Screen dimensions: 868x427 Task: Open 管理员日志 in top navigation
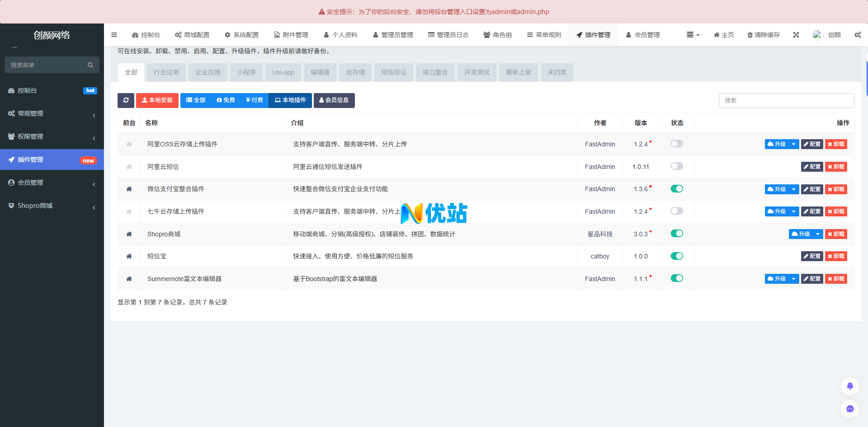448,35
